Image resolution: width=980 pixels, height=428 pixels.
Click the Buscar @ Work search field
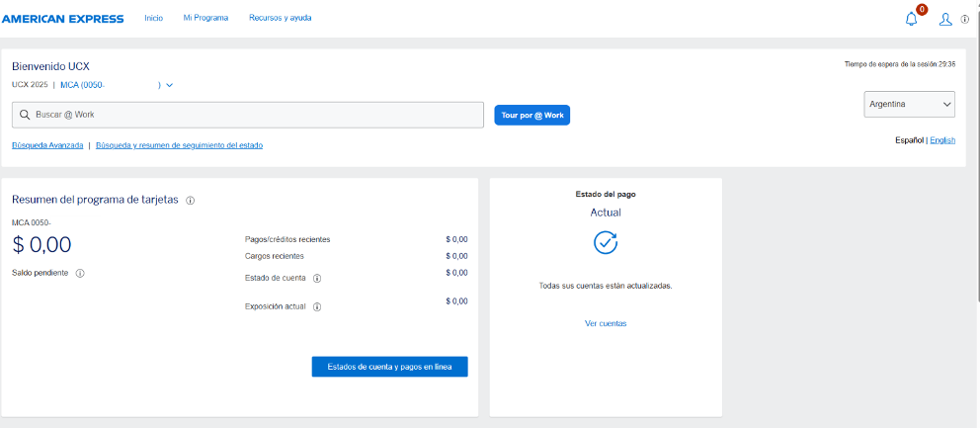[252, 115]
